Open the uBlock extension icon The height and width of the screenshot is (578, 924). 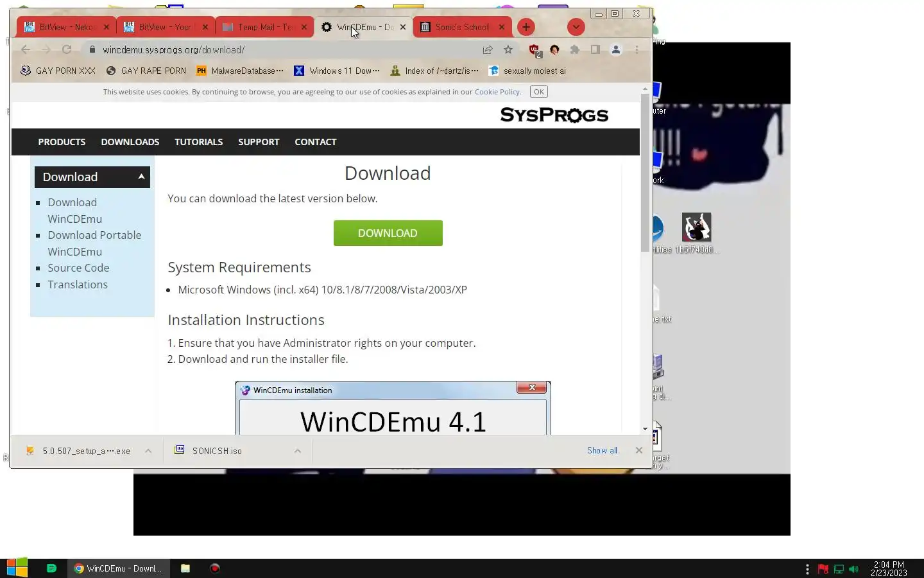tap(535, 50)
